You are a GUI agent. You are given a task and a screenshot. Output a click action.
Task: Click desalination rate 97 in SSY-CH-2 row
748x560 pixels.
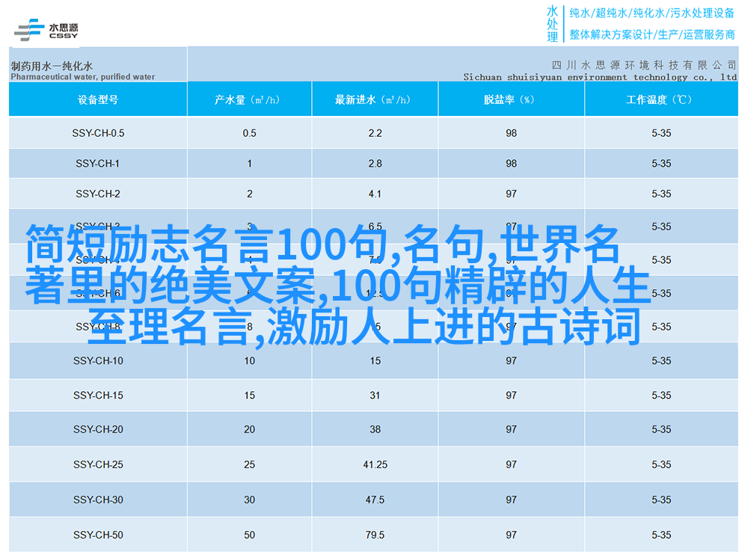[x=512, y=194]
